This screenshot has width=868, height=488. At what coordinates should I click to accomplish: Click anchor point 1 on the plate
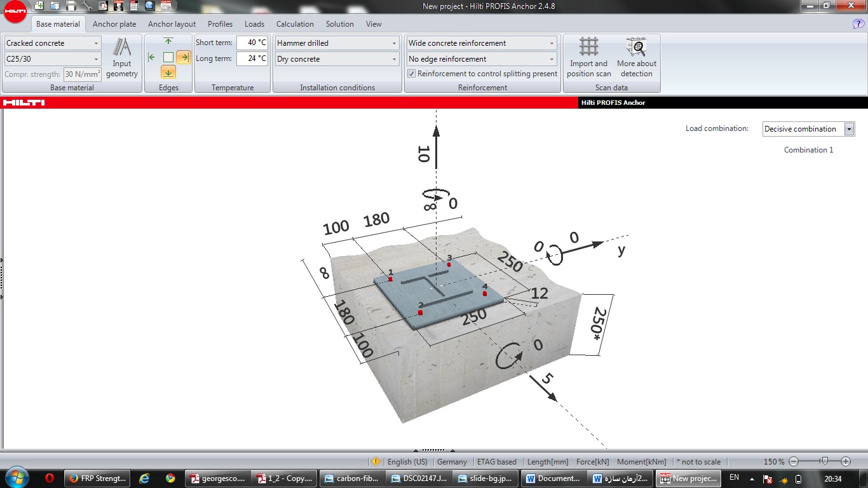pyautogui.click(x=391, y=279)
